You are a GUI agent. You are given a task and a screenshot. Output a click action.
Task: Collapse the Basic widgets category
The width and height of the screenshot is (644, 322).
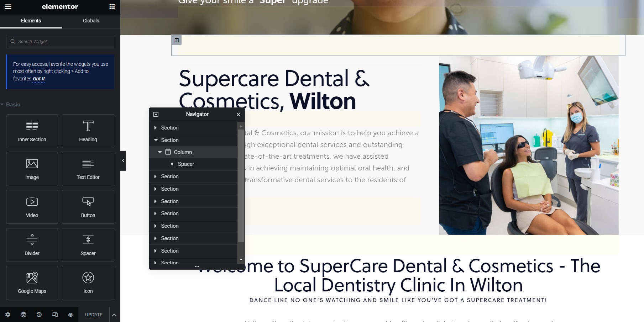[2, 105]
